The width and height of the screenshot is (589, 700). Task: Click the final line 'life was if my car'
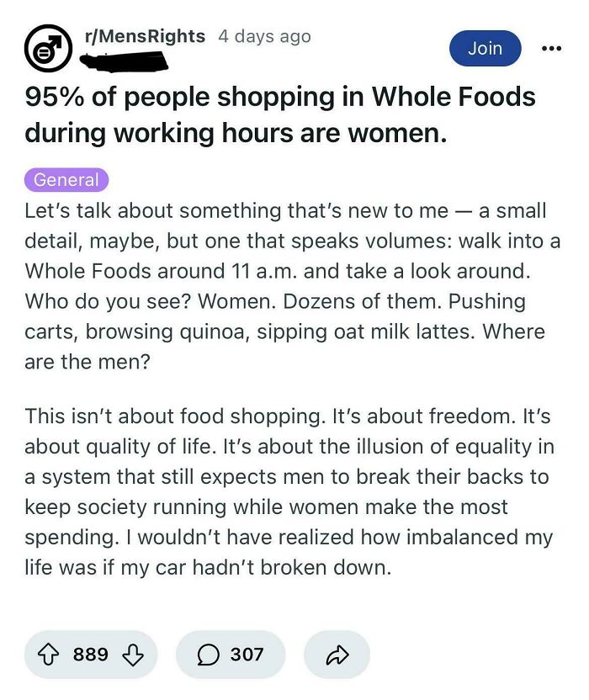pyautogui.click(x=208, y=567)
